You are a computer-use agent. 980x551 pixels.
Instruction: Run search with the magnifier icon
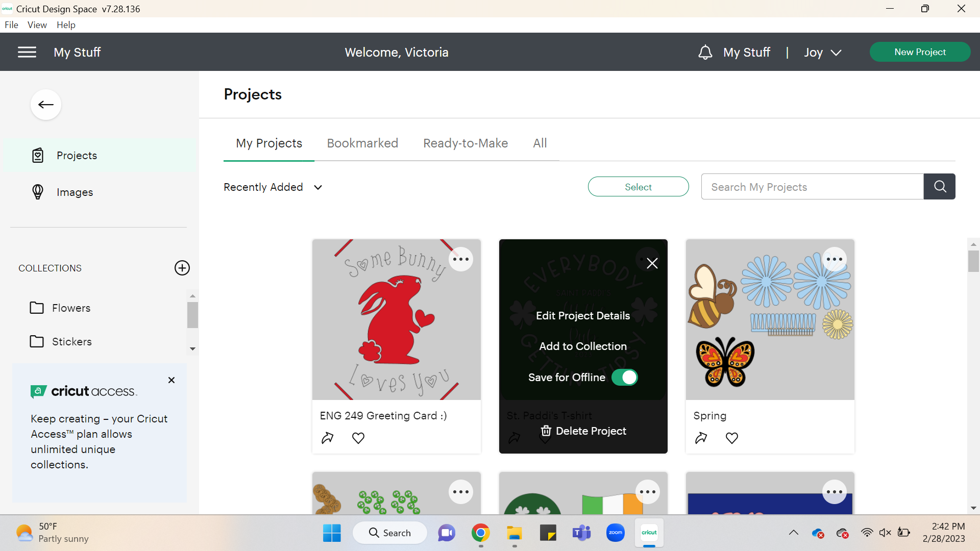point(939,186)
